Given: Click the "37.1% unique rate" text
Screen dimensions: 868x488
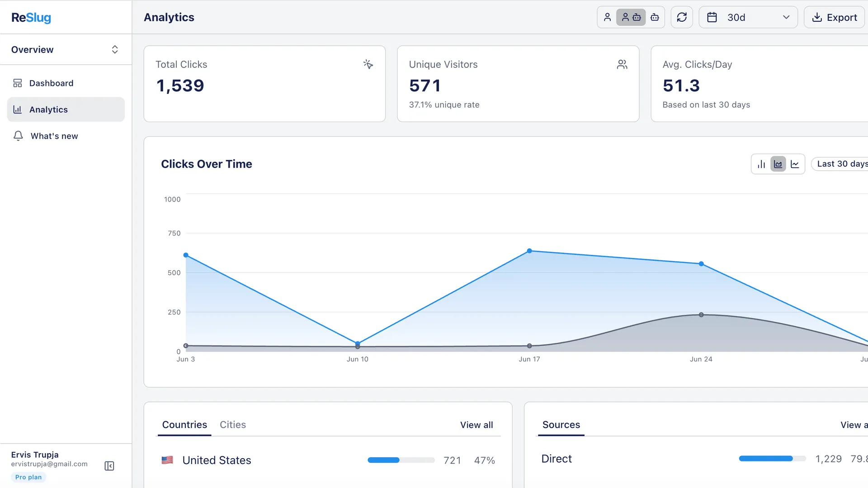Looking at the screenshot, I should coord(444,105).
